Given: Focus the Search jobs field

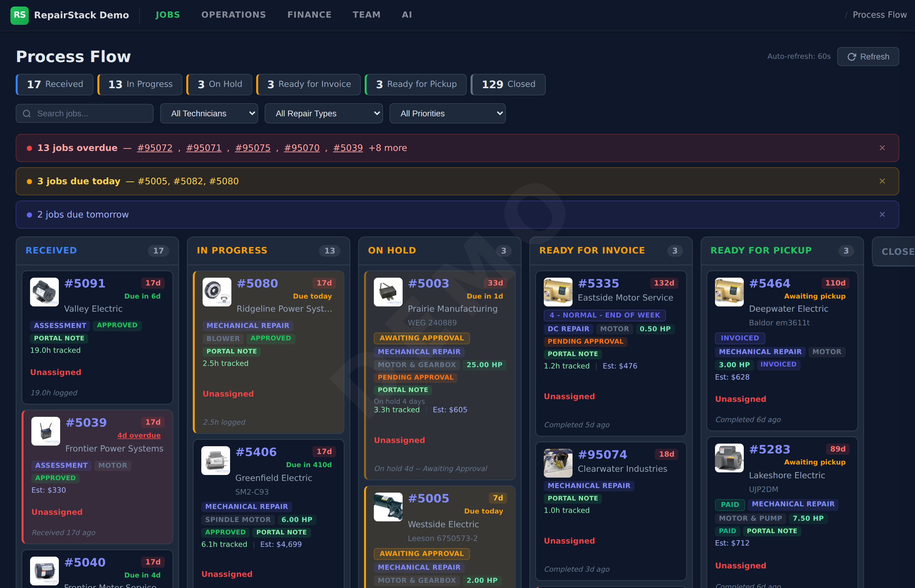Looking at the screenshot, I should tap(84, 113).
